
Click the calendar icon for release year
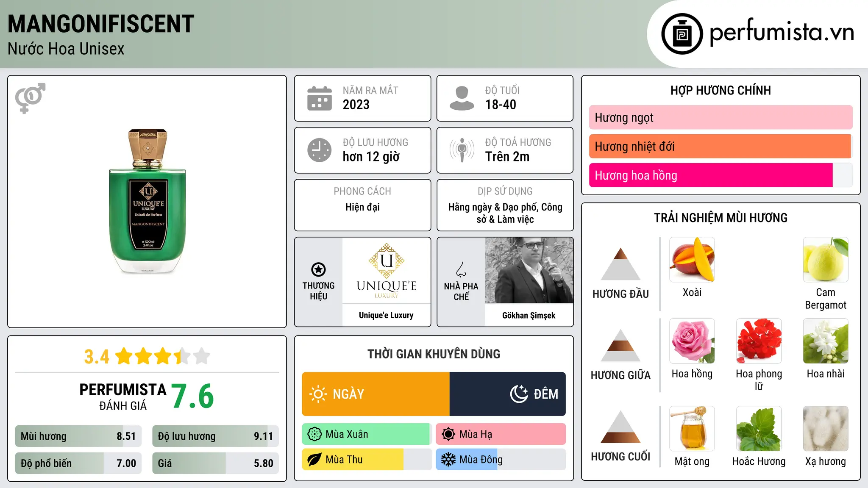[320, 98]
